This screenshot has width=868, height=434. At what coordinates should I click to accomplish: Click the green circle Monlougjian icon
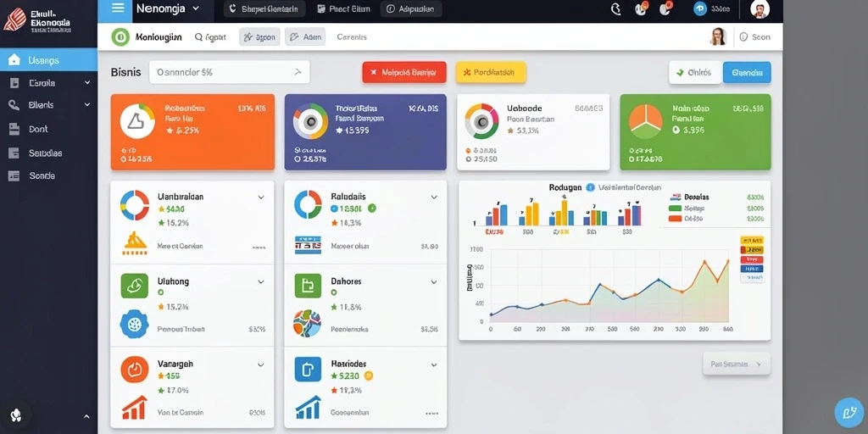tap(120, 37)
